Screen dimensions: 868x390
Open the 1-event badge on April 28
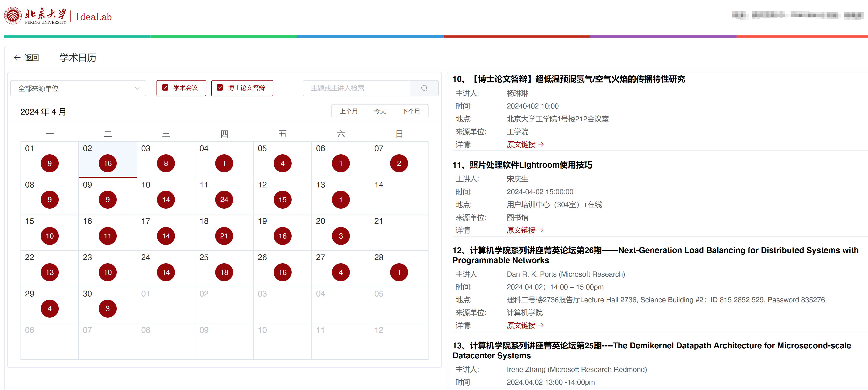tap(399, 272)
